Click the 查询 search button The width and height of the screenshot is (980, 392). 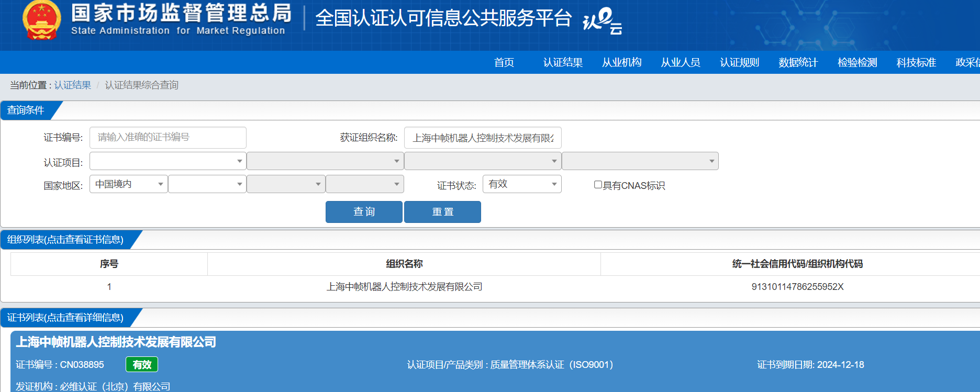click(x=364, y=212)
